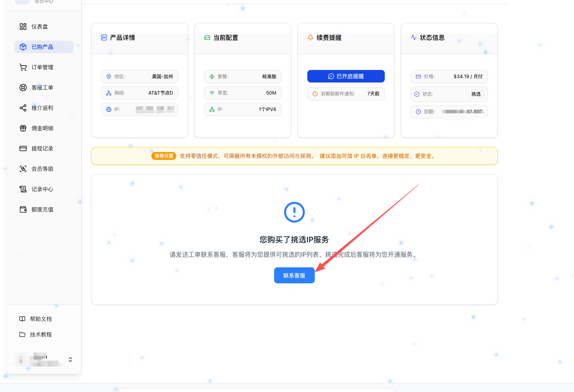Click the dashboard grid icon
Viewport: 574px width, 392px height.
pos(23,27)
